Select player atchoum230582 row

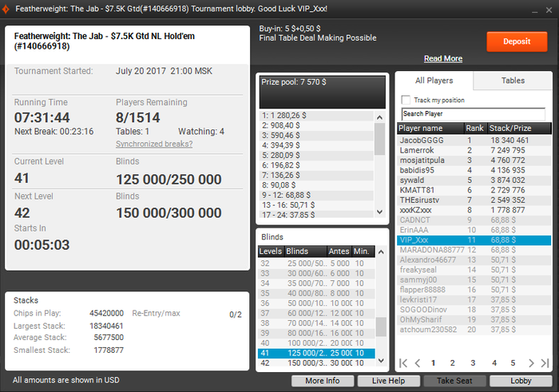coord(474,330)
